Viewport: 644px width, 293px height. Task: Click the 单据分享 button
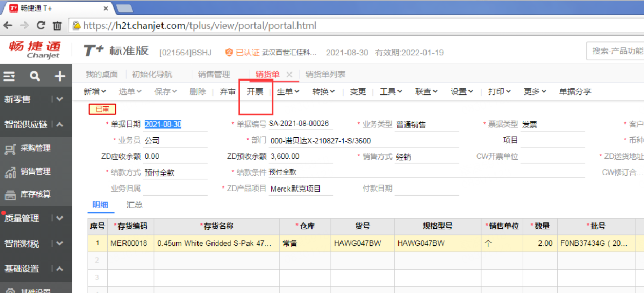tap(575, 92)
